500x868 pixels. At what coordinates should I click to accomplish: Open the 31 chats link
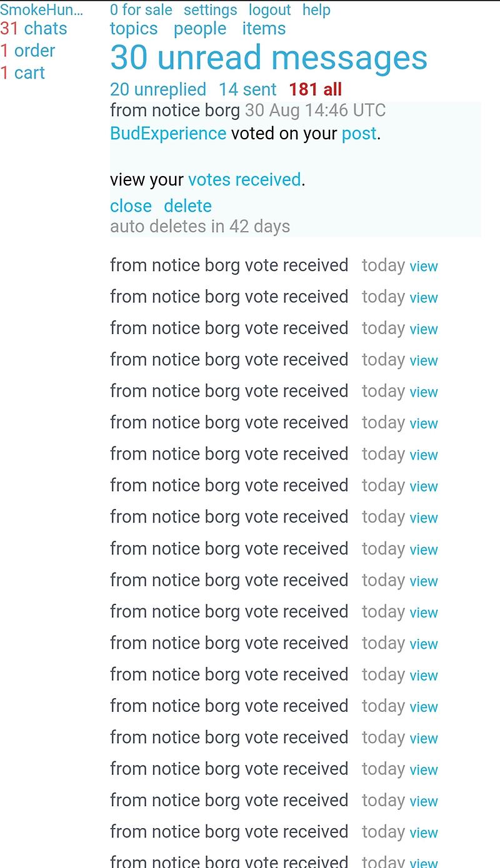pyautogui.click(x=34, y=29)
